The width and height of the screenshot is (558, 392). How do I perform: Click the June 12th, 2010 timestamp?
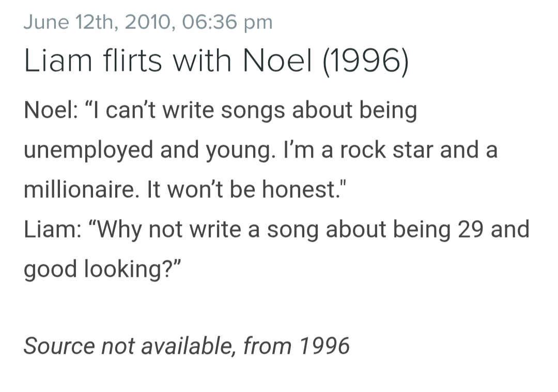148,22
